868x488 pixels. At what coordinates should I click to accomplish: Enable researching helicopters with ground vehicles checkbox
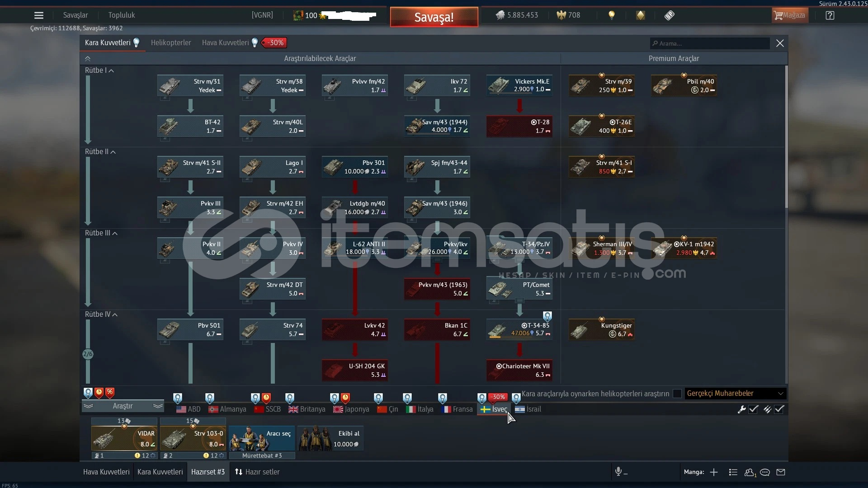[677, 394]
